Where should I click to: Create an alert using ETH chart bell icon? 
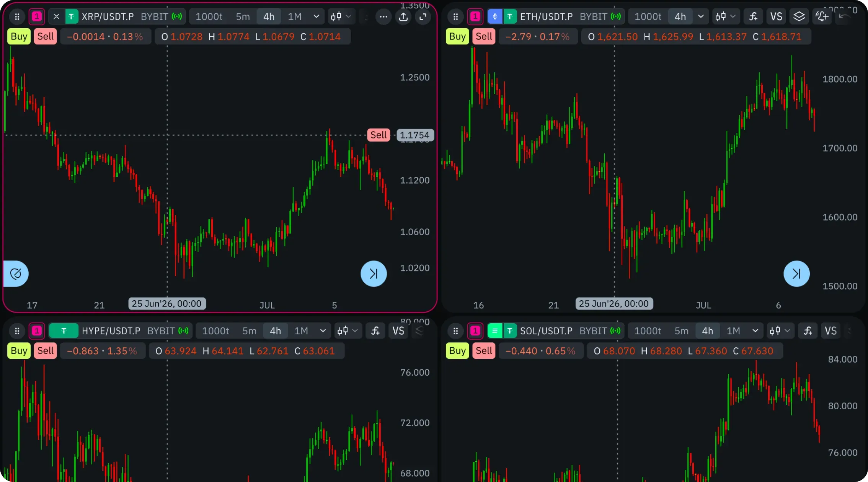(822, 17)
